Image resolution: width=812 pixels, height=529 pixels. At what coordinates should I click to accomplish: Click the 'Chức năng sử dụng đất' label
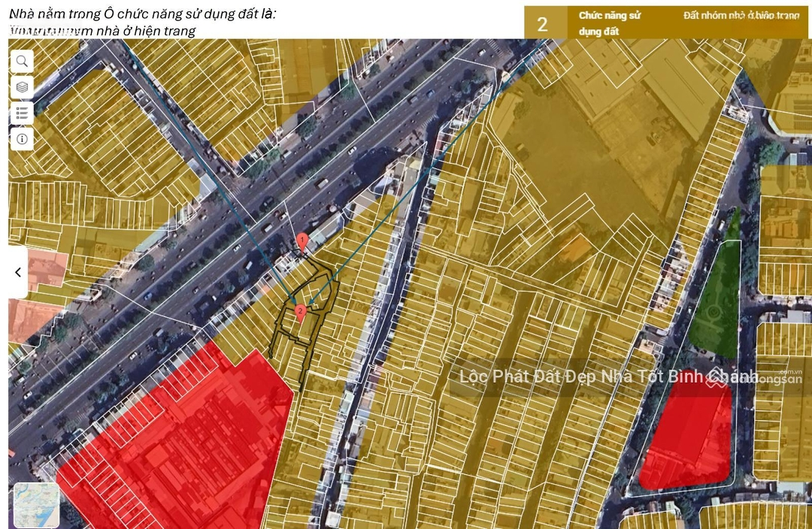[x=609, y=23]
